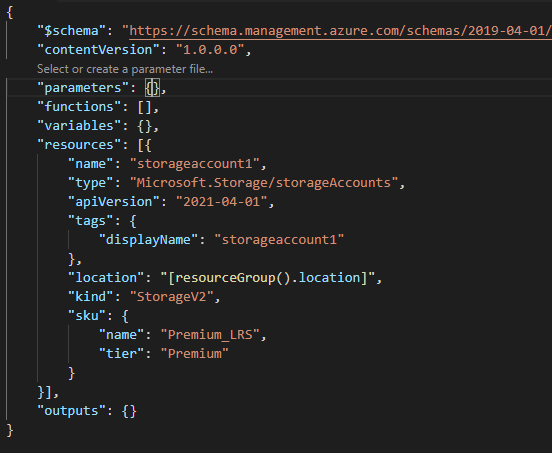Screen dimensions: 552x453
Task: Click the "1.0.0.0" version value
Action: [210, 50]
